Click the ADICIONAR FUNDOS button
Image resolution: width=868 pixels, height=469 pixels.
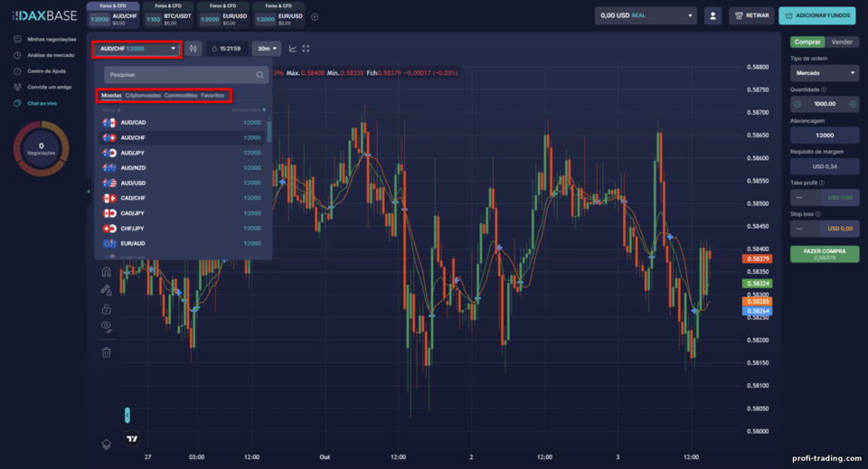point(817,15)
